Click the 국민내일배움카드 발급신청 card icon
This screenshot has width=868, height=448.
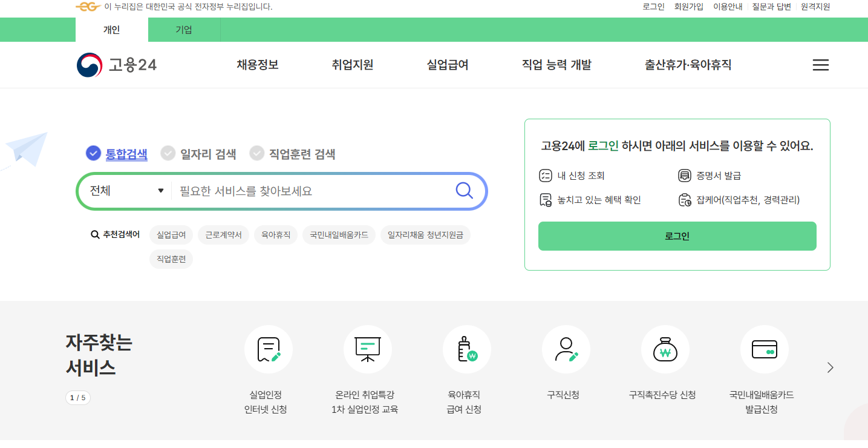765,349
